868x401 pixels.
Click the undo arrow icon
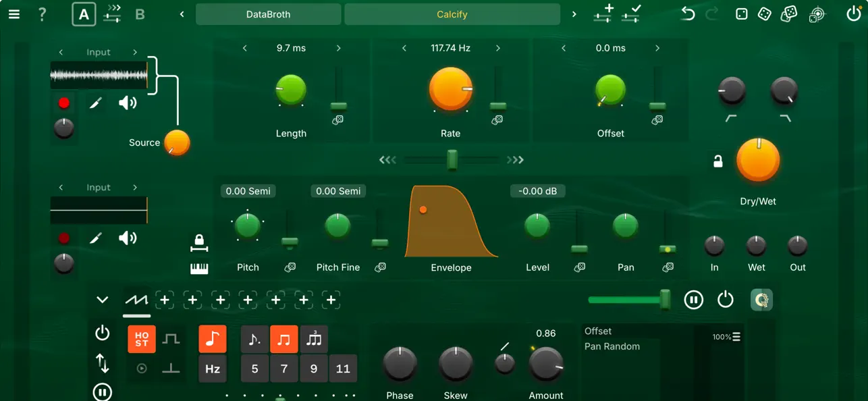688,13
